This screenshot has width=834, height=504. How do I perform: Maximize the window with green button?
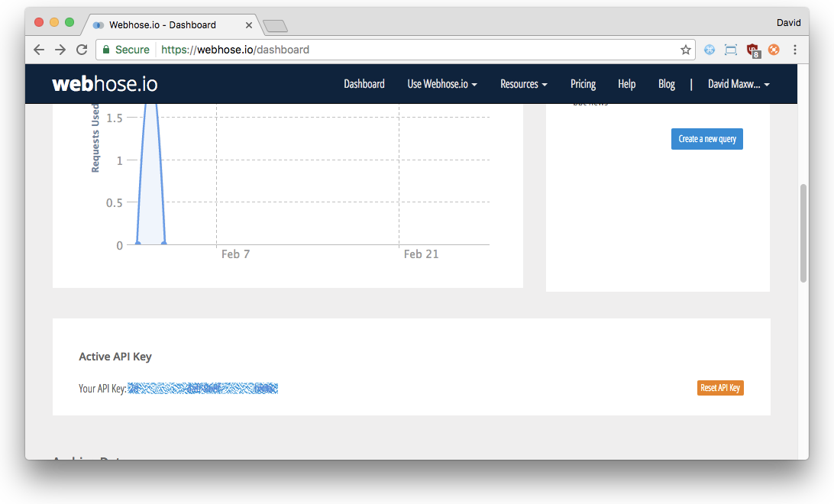click(x=69, y=22)
